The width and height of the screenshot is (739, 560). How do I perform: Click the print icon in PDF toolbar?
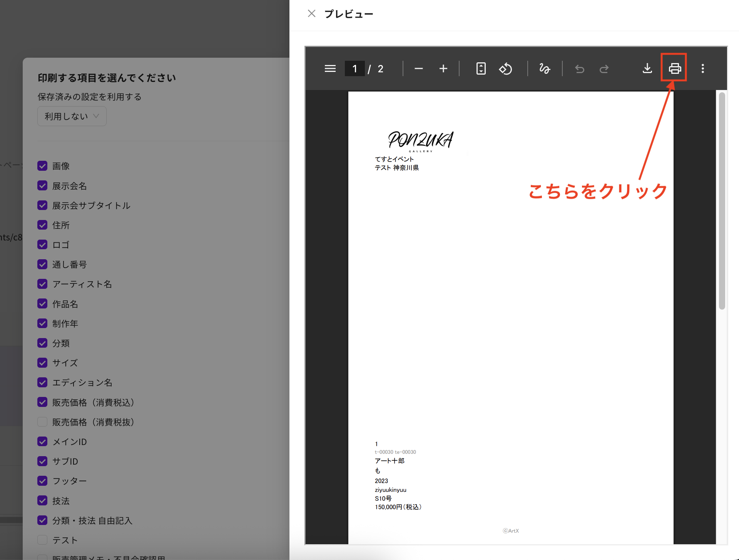tap(674, 68)
